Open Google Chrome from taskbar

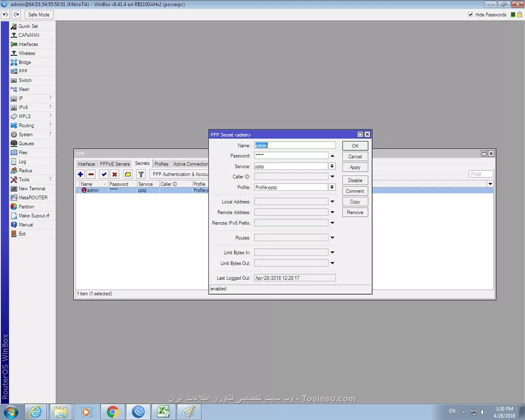click(112, 412)
